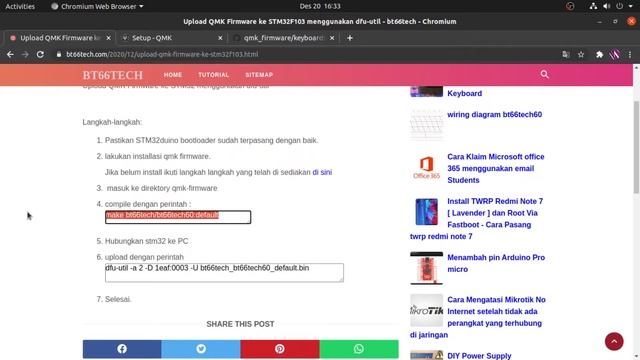
Task: Click the Arduino Pro micro thumbnail
Action: [x=427, y=268]
